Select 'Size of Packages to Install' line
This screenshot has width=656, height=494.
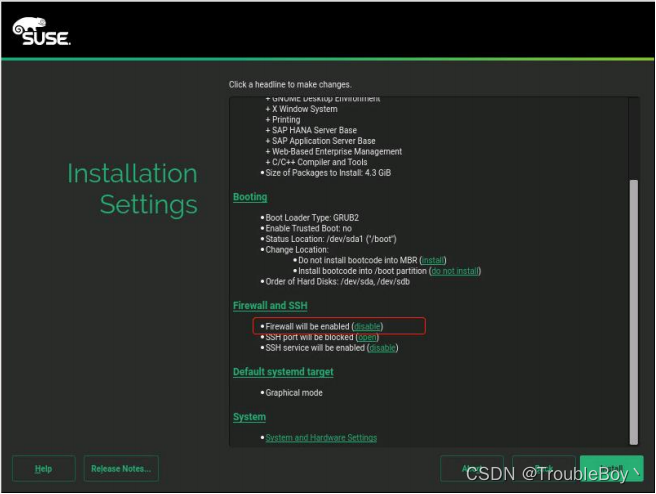coord(328,173)
